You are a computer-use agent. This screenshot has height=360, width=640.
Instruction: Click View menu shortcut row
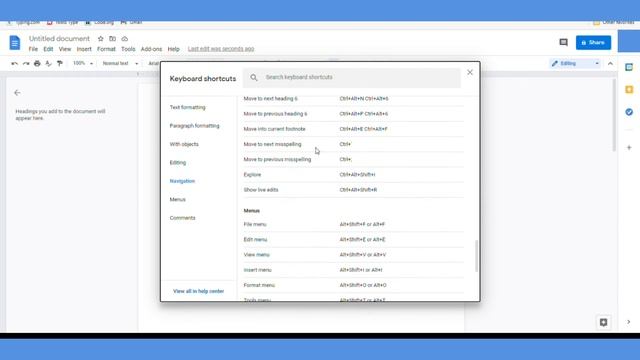click(x=353, y=255)
